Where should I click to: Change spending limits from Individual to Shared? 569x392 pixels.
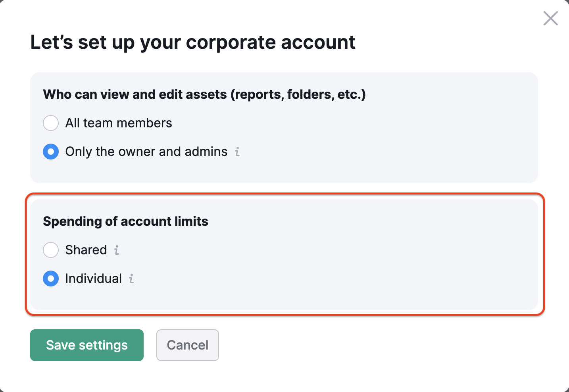point(51,250)
